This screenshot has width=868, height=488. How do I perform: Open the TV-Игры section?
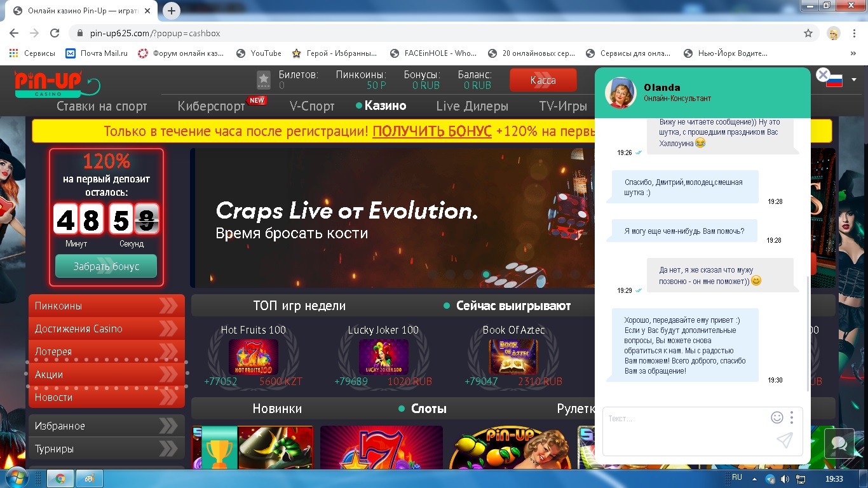(563, 106)
